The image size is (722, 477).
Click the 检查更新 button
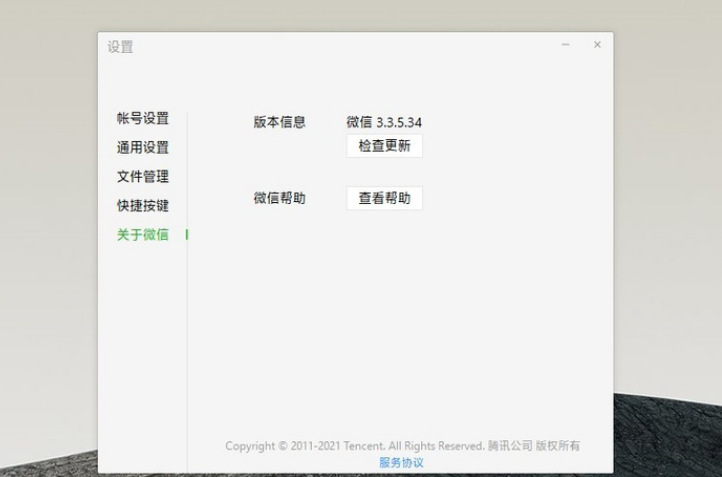[384, 146]
